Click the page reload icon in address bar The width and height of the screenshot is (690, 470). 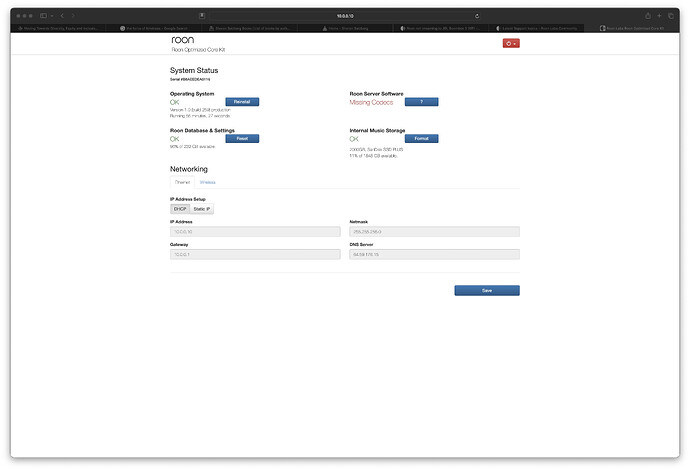(475, 16)
